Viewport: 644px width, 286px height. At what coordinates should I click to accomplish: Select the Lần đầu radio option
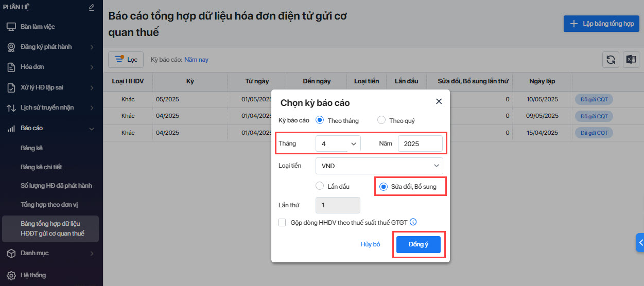click(320, 186)
